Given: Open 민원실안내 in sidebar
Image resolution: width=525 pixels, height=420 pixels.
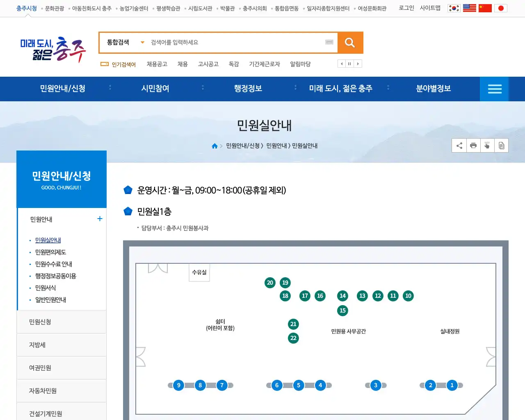Looking at the screenshot, I should click(48, 240).
